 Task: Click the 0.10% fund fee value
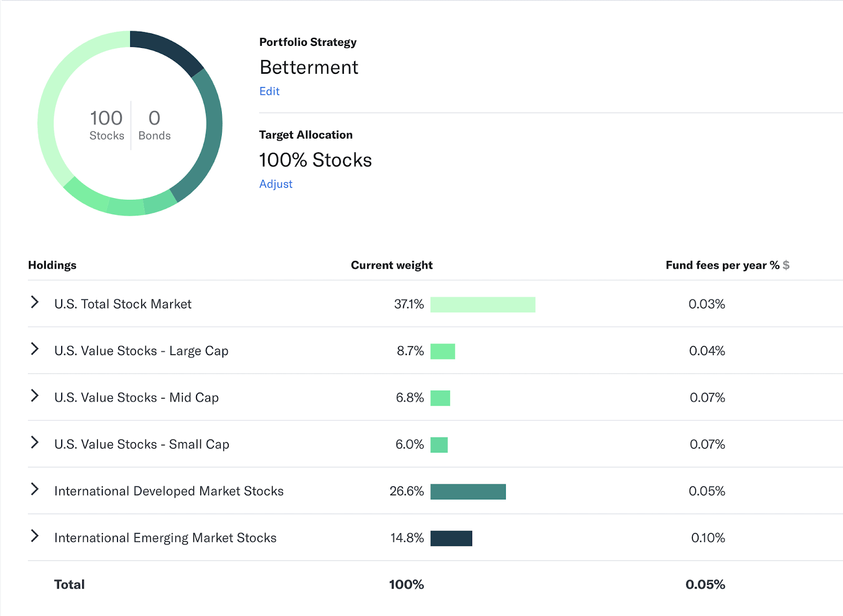point(708,538)
